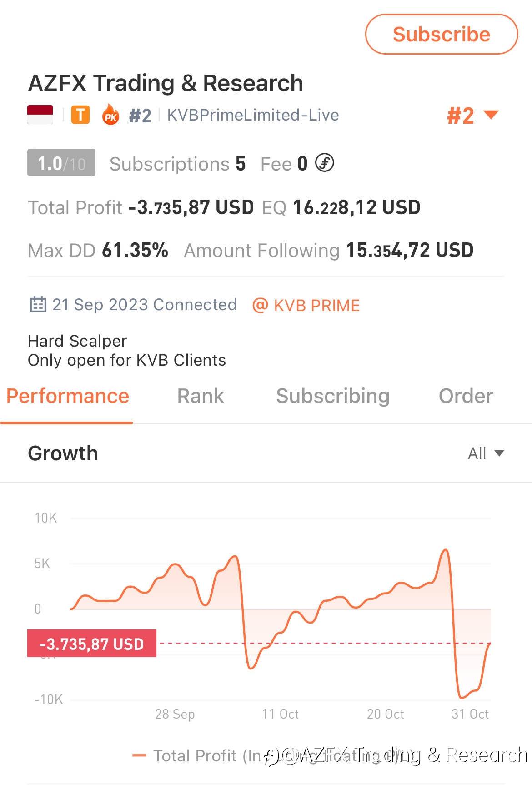Tap the 1.0/10 rating score badge
The width and height of the screenshot is (532, 785).
coord(61,163)
